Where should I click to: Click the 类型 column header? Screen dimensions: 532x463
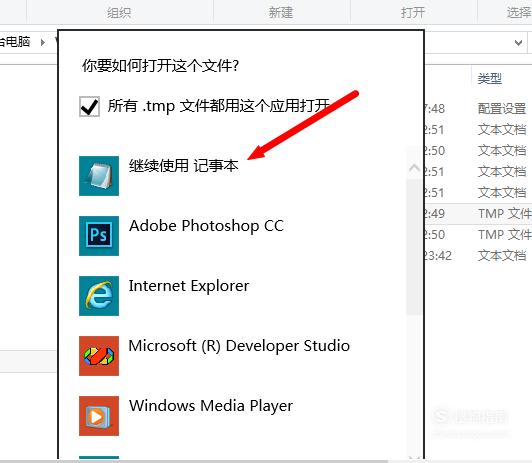click(490, 79)
